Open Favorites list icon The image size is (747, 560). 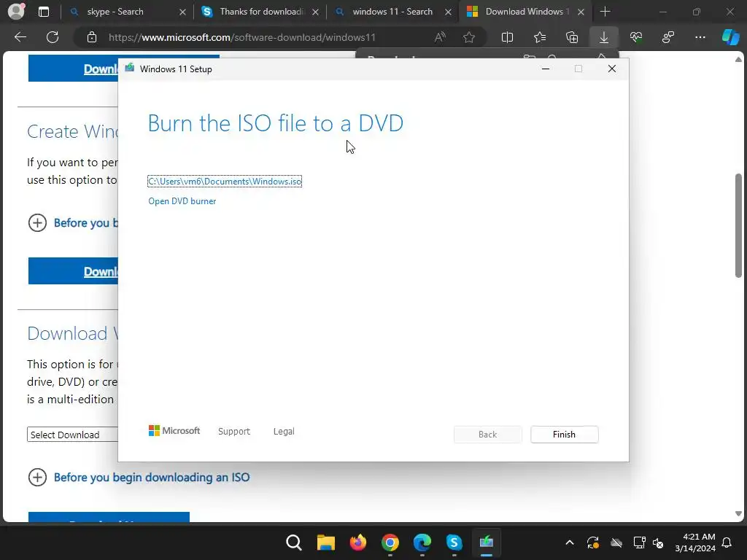click(x=540, y=37)
